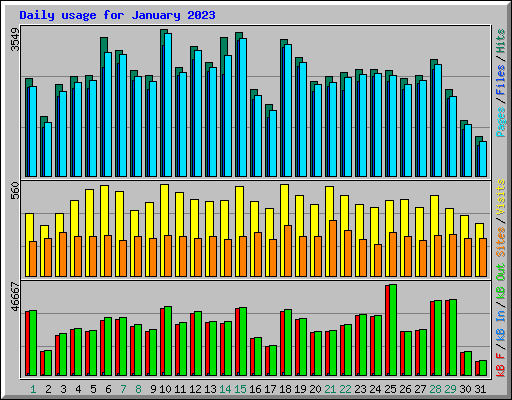Select day label 31 on the axis
This screenshot has height=400, width=512.
click(480, 389)
